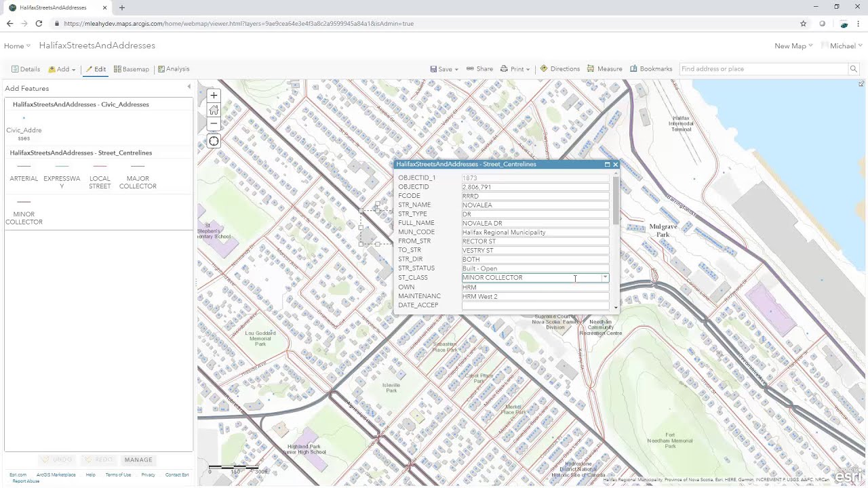
Task: Zoom out on the map
Action: (x=214, y=123)
